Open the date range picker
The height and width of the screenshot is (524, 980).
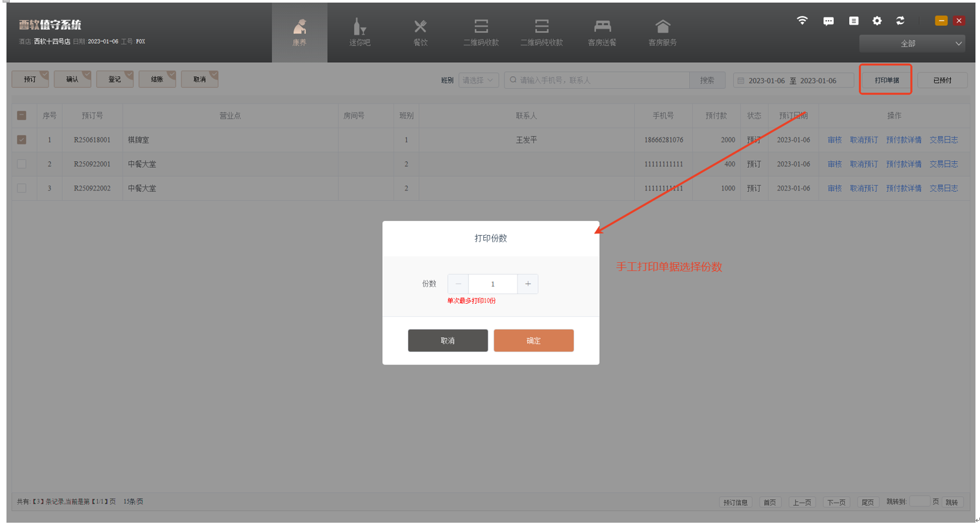tap(793, 80)
